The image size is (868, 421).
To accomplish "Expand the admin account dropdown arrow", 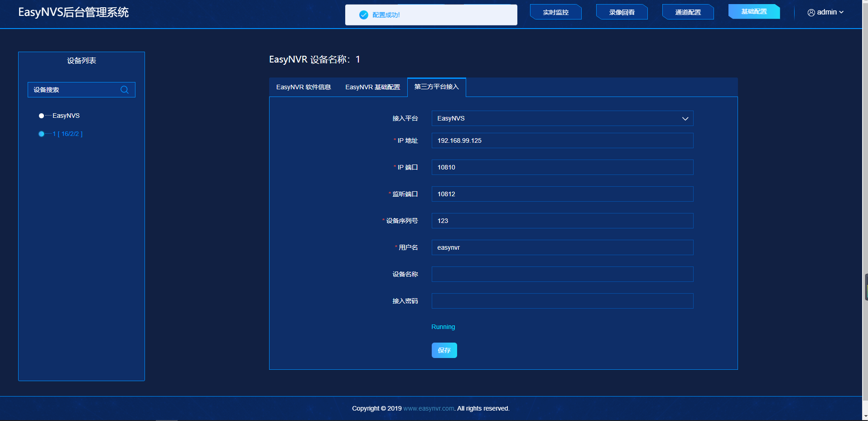I will (x=841, y=12).
